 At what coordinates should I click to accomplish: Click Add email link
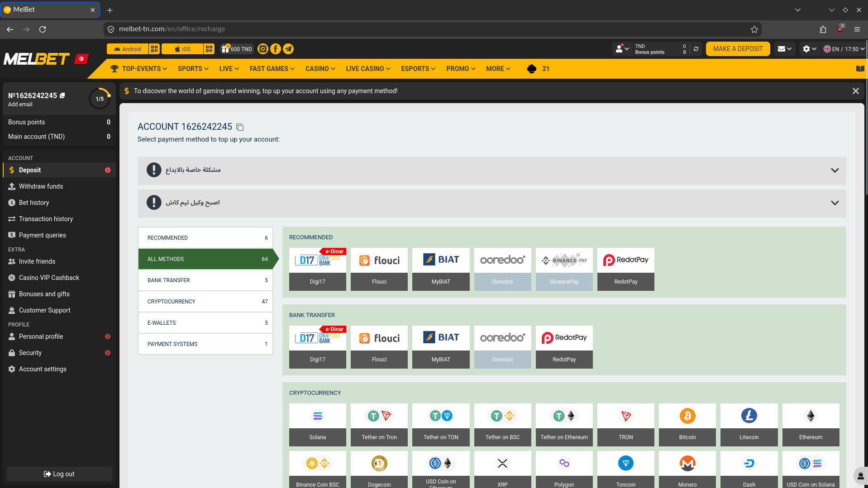(20, 104)
